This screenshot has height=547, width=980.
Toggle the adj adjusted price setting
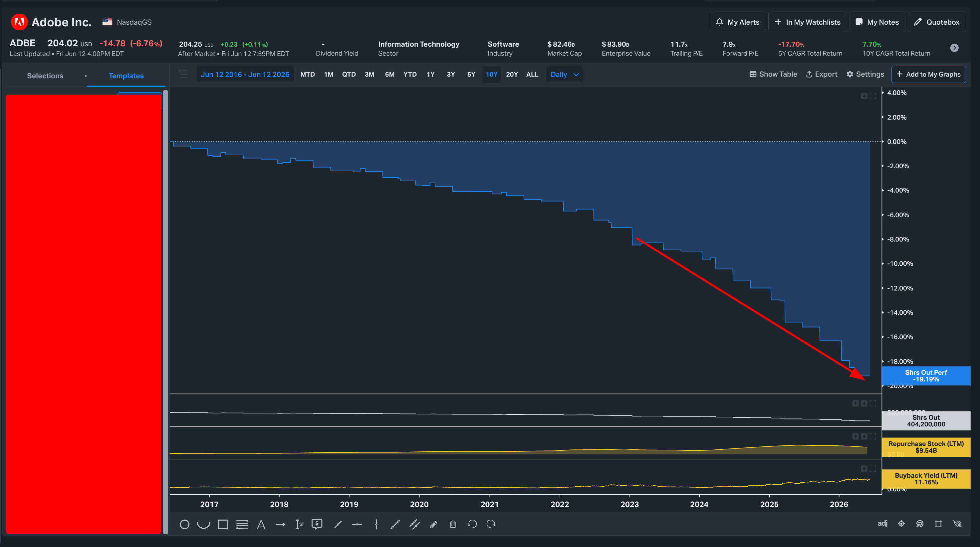(x=882, y=523)
